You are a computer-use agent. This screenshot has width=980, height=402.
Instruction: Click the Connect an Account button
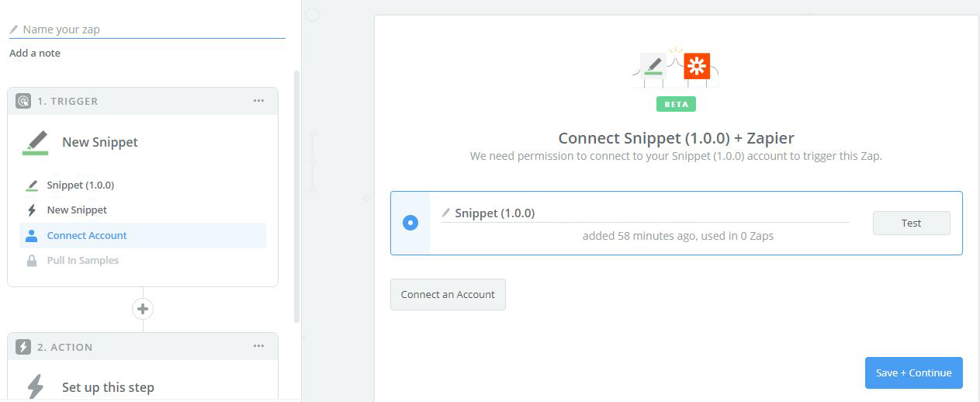[x=448, y=295]
